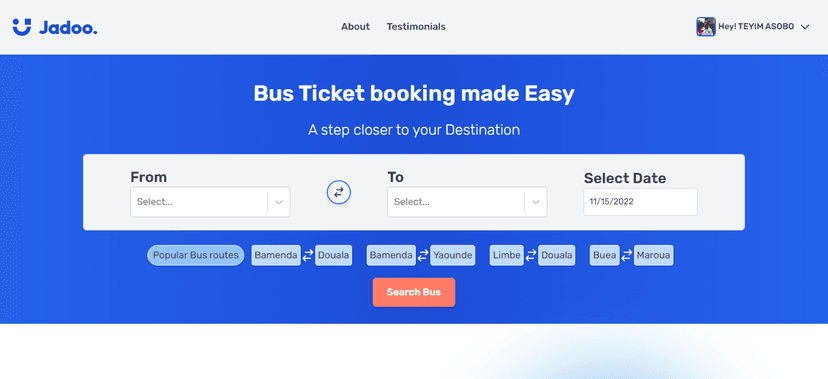Choose Maroua route chip
Image resolution: width=828 pixels, height=379 pixels.
click(653, 255)
